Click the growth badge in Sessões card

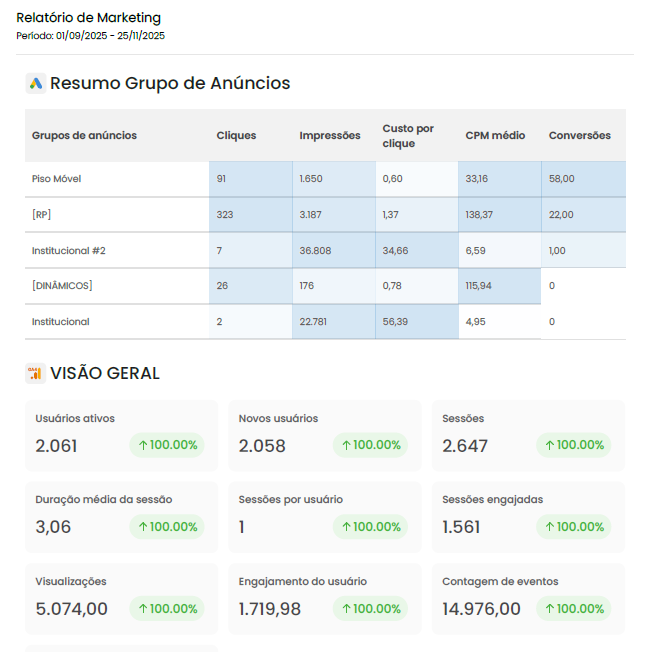(574, 445)
